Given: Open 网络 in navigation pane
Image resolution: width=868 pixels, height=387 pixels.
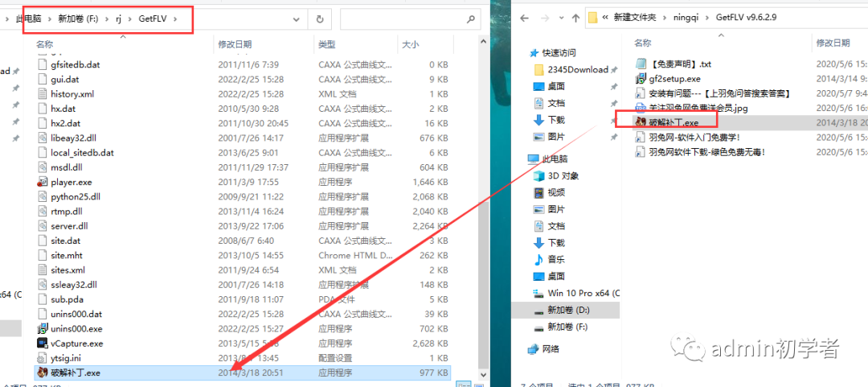Looking at the screenshot, I should click(551, 348).
